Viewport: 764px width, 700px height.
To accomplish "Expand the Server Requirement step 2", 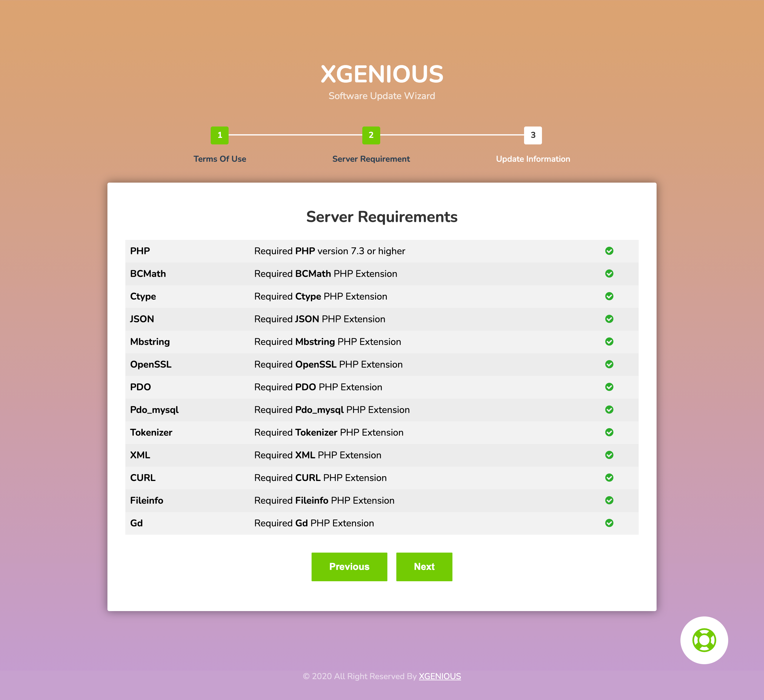I will coord(371,135).
